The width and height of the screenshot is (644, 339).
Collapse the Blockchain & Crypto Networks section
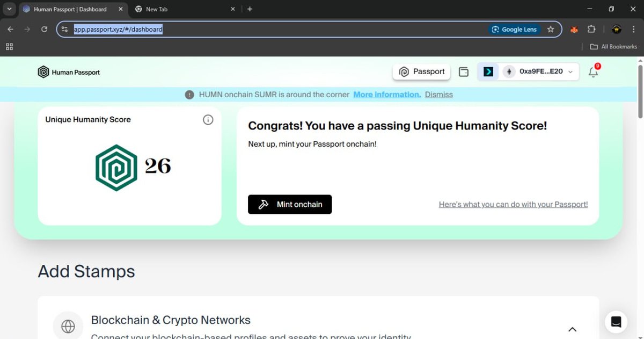click(x=572, y=329)
